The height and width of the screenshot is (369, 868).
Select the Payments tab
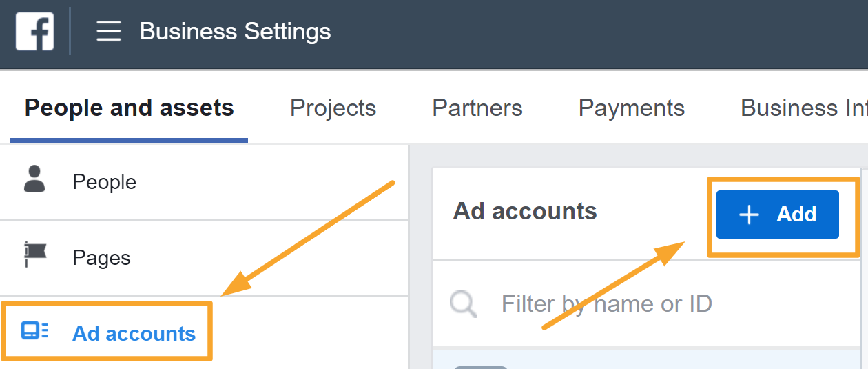[x=632, y=108]
